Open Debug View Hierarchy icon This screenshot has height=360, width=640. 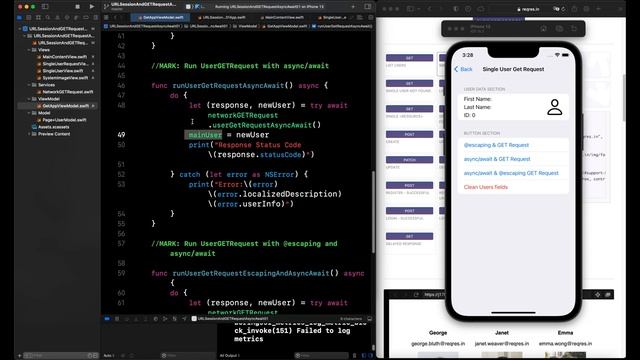click(x=156, y=318)
